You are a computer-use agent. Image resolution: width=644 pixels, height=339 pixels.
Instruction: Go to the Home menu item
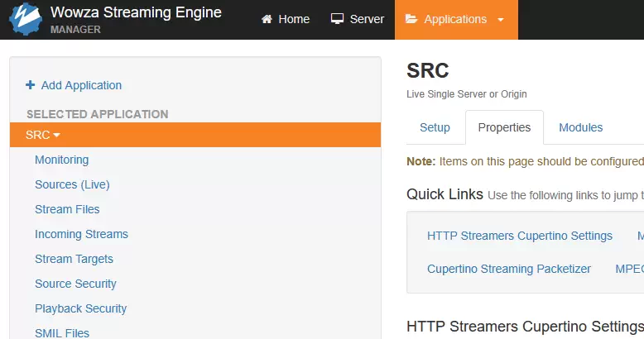pyautogui.click(x=286, y=19)
